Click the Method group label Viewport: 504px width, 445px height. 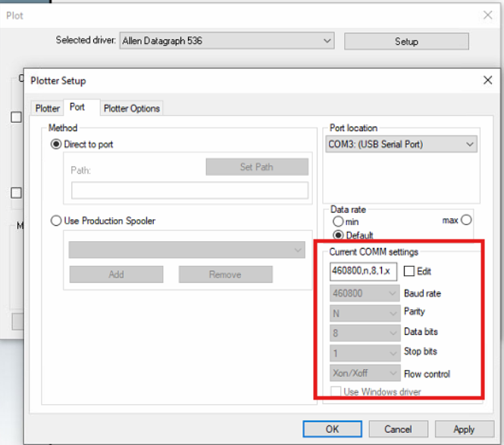point(63,128)
